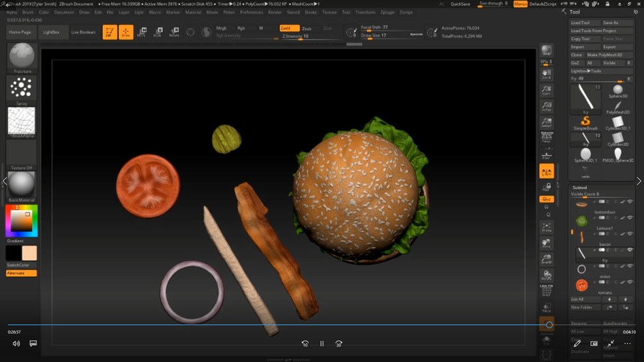Open the Preferences menu
The height and width of the screenshot is (362, 644).
tap(251, 12)
